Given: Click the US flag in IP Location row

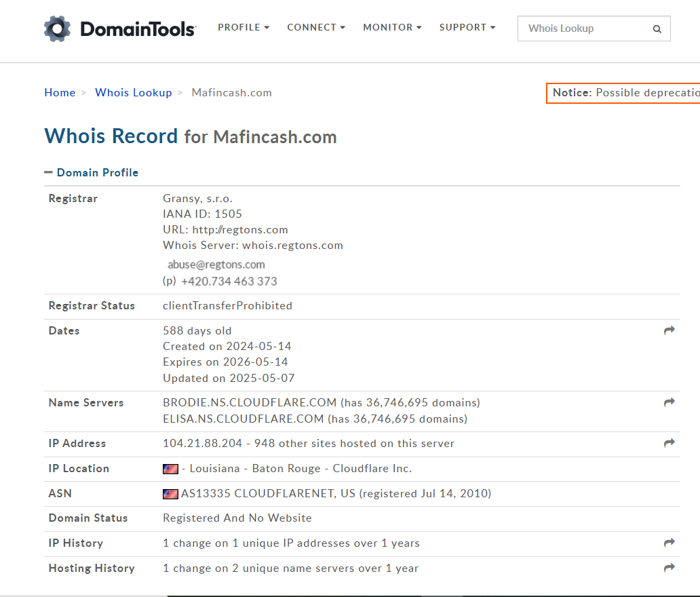Looking at the screenshot, I should tap(170, 469).
